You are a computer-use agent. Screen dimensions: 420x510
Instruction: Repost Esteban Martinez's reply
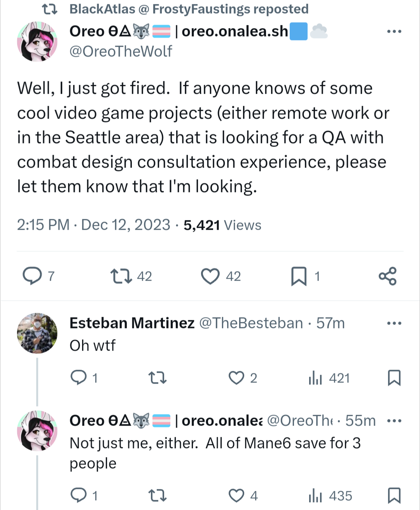tap(158, 378)
